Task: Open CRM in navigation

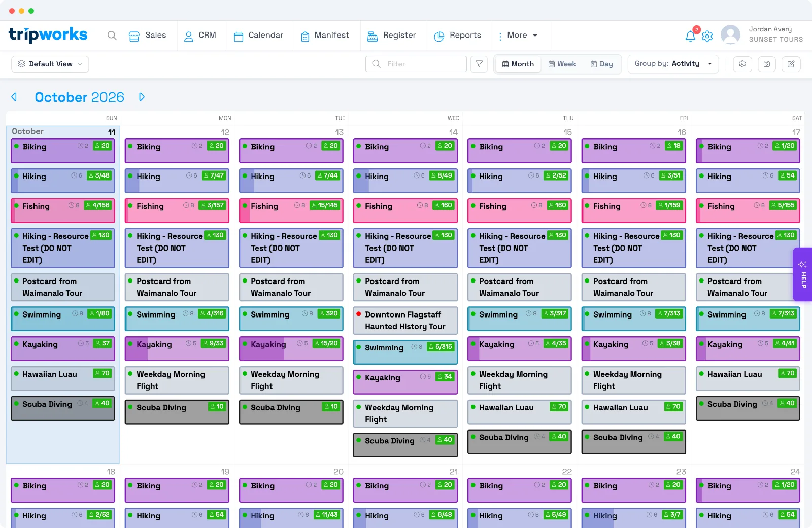Action: click(199, 36)
